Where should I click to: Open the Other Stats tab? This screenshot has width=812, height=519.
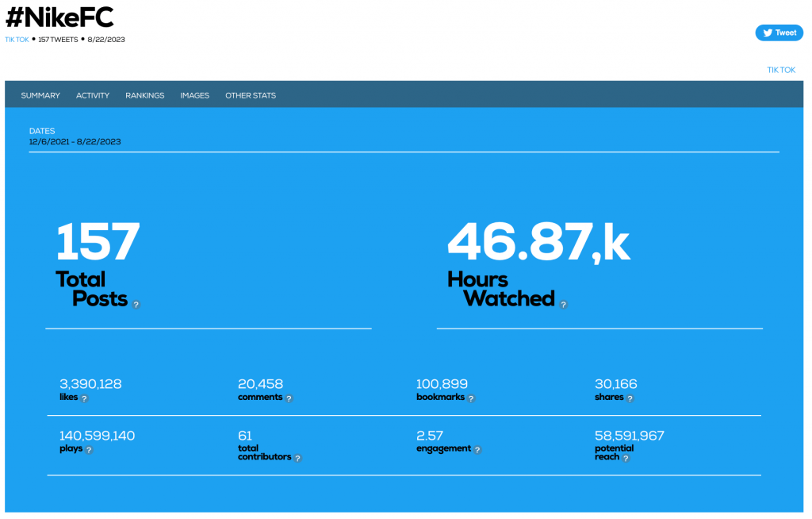click(251, 95)
